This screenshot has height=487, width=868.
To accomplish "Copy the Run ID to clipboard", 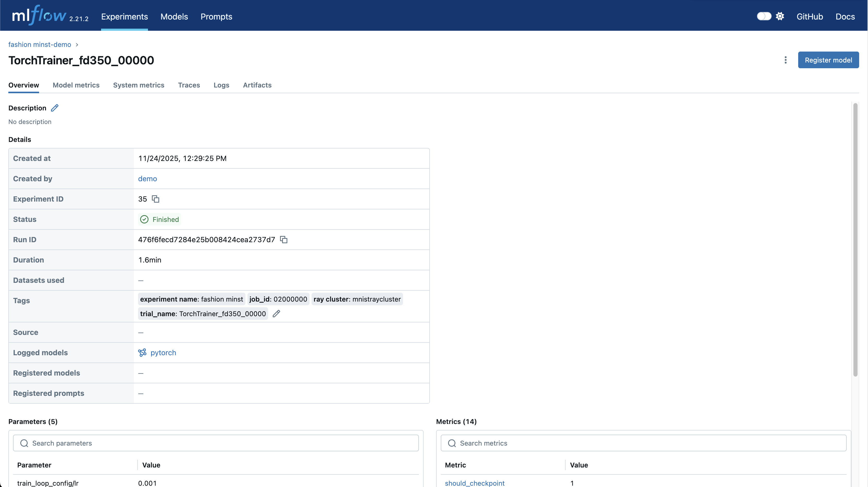I will pyautogui.click(x=284, y=239).
